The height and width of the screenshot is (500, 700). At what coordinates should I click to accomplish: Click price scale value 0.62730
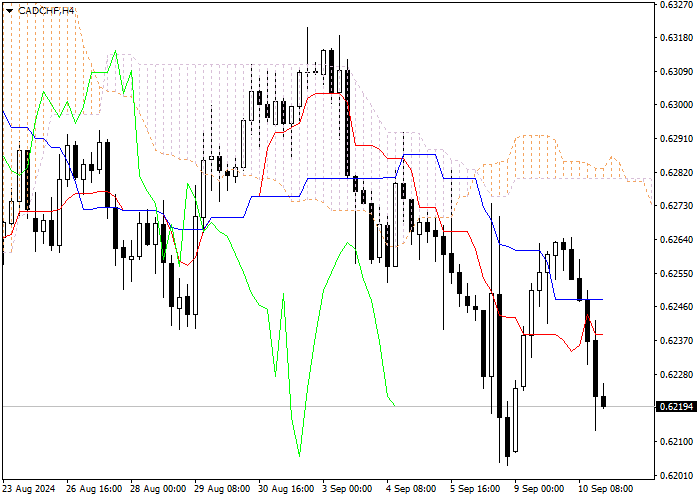click(676, 206)
